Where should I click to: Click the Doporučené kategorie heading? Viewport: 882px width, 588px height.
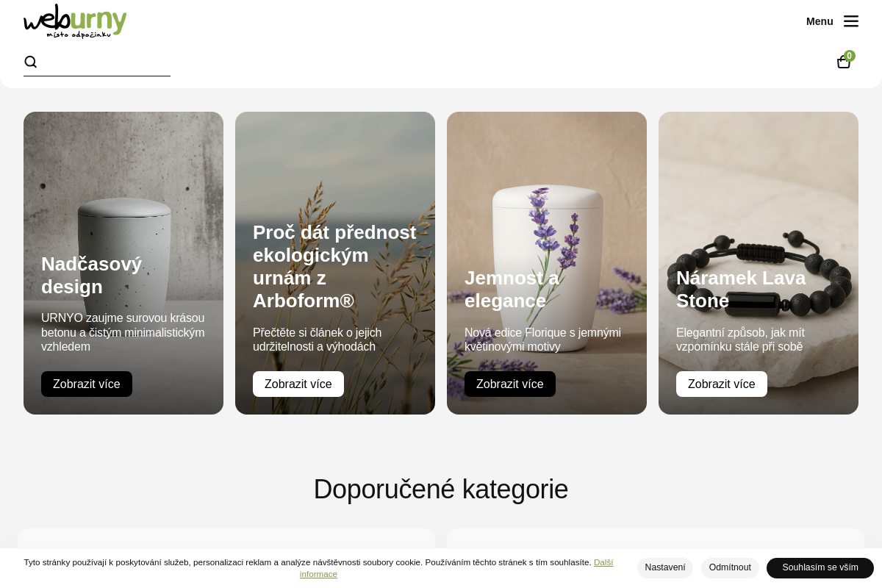[441, 490]
